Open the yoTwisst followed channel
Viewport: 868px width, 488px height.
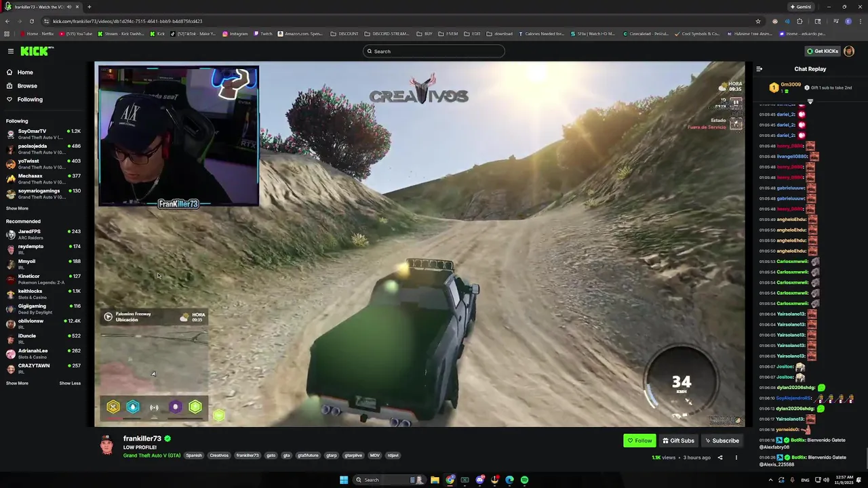tap(43, 164)
